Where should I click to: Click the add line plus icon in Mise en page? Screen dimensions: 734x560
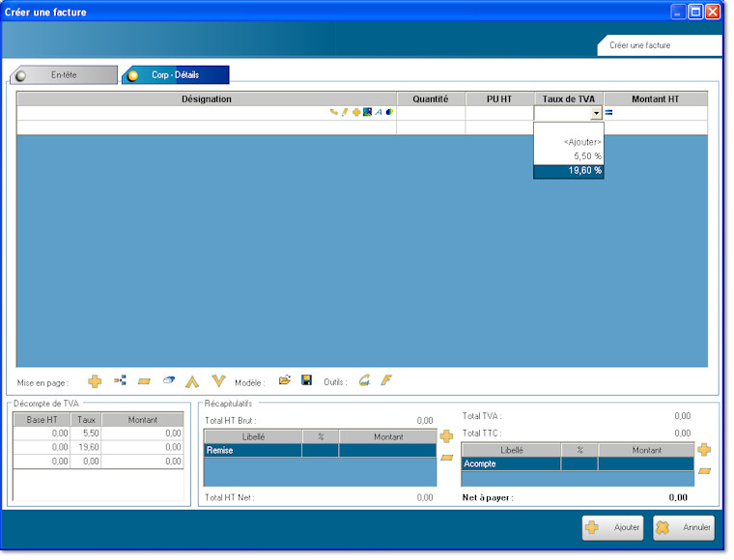pos(95,381)
